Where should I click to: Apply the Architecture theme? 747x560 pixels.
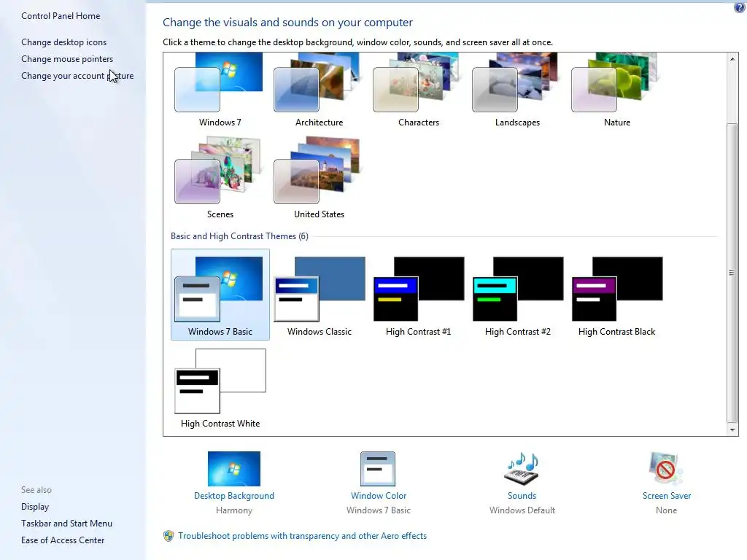[x=319, y=90]
